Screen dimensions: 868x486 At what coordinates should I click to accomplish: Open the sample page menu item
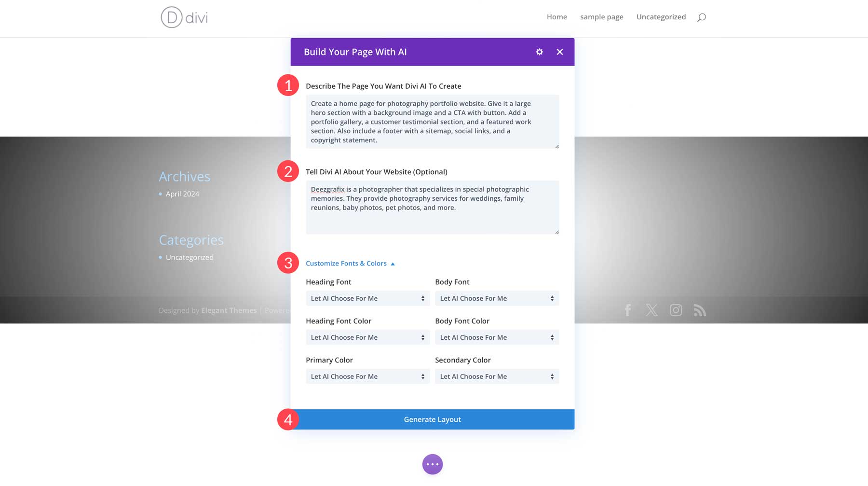tap(601, 17)
